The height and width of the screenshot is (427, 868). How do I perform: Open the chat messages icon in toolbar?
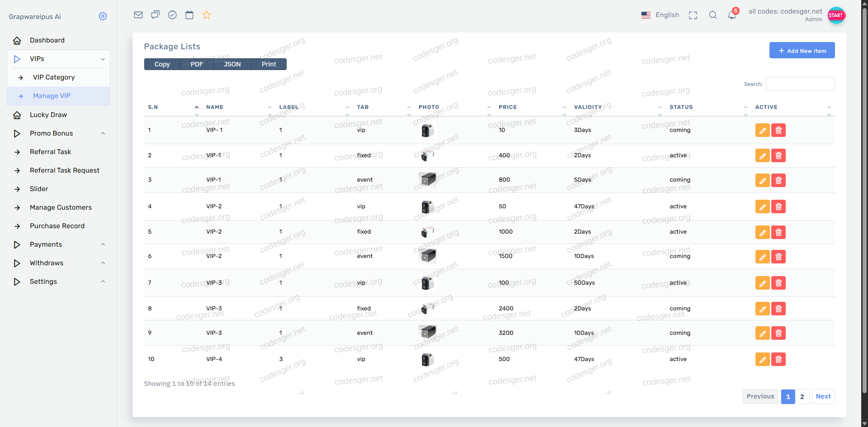156,15
